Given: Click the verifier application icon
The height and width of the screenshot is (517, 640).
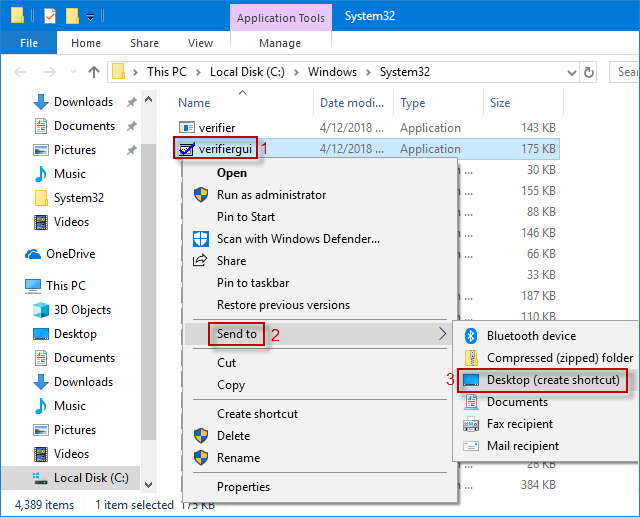Looking at the screenshot, I should (x=187, y=128).
